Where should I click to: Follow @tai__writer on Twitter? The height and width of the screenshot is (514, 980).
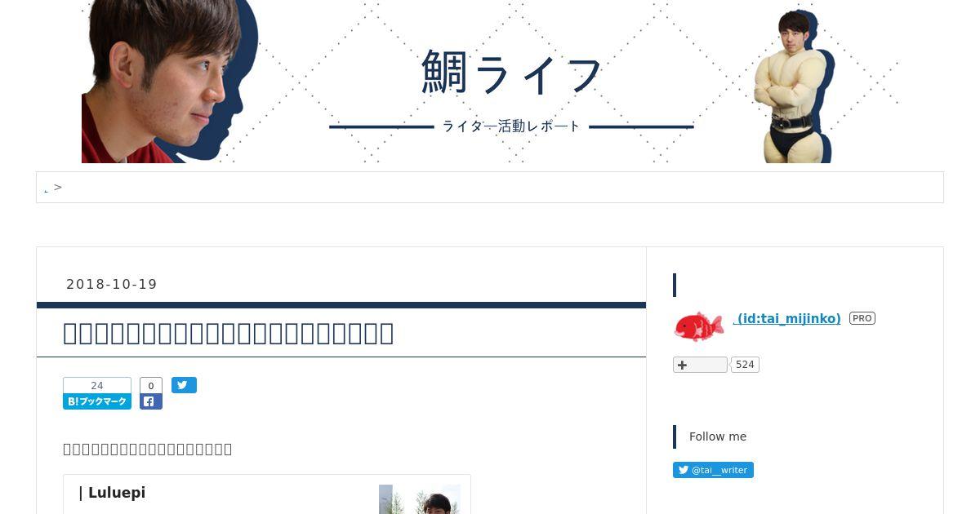(x=713, y=470)
